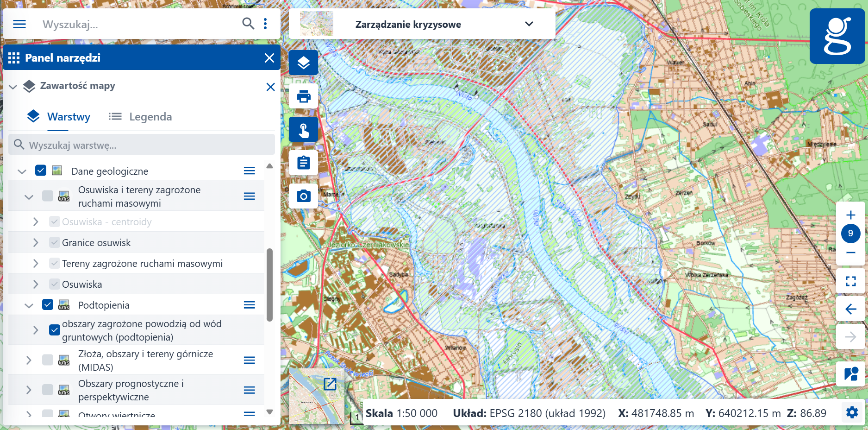
Task: Disable obszary zagrożone powodzią od wód gruntowych
Action: tap(55, 330)
